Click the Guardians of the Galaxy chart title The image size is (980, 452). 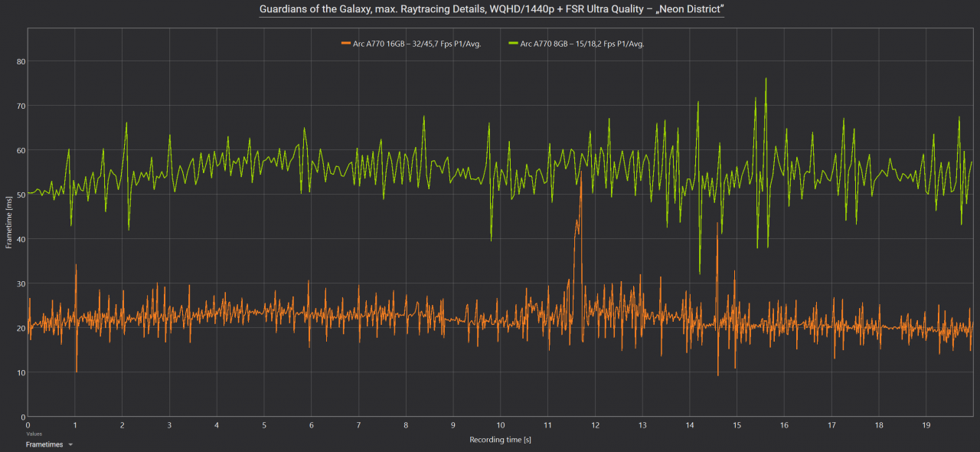pyautogui.click(x=490, y=10)
